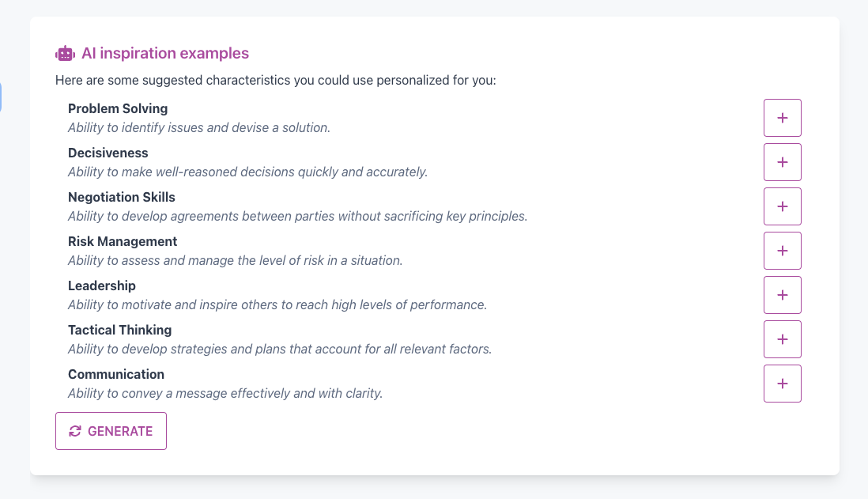The image size is (868, 499).
Task: Click the Tactical Thinking title
Action: (119, 330)
